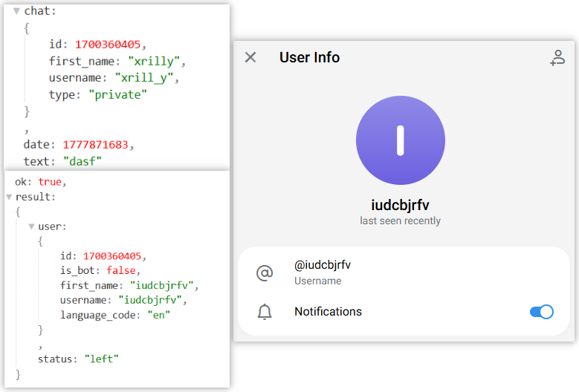Select text value "dasf"
This screenshot has width=579, height=392.
point(83,161)
